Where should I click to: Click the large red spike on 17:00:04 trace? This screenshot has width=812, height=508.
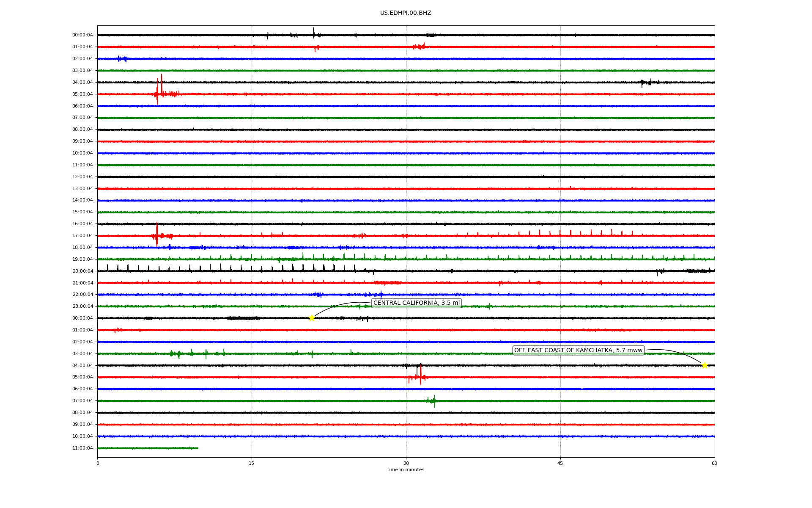[157, 234]
